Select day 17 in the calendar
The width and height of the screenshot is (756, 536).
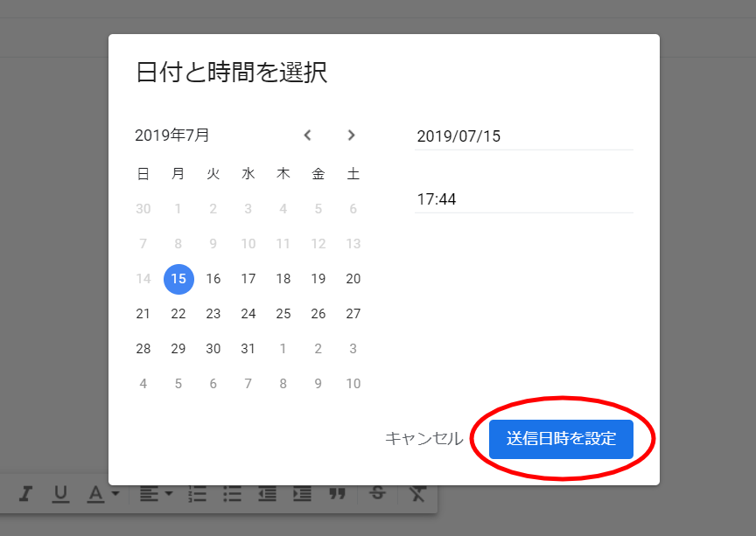248,279
